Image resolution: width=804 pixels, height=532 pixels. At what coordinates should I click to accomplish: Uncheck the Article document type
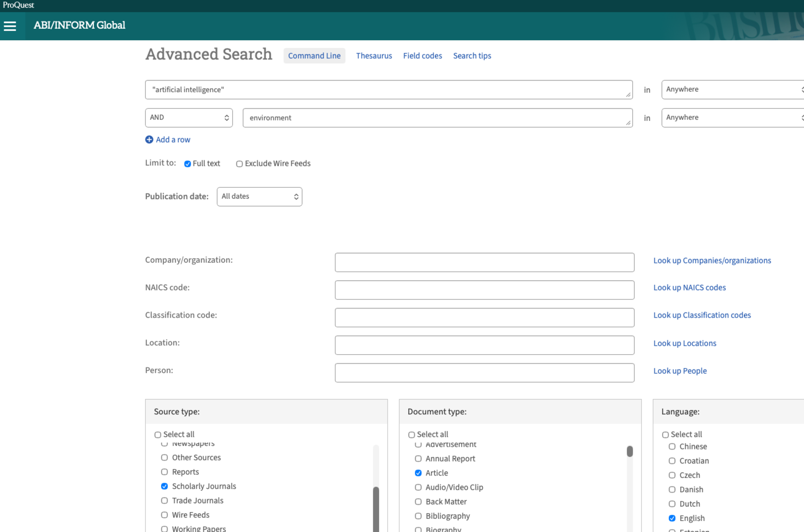(x=418, y=473)
